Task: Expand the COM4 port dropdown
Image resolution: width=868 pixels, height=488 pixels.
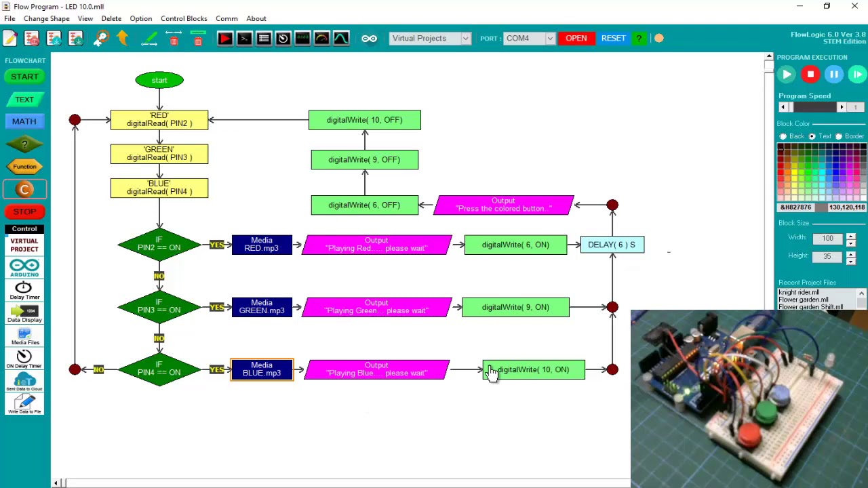Action: (x=550, y=39)
